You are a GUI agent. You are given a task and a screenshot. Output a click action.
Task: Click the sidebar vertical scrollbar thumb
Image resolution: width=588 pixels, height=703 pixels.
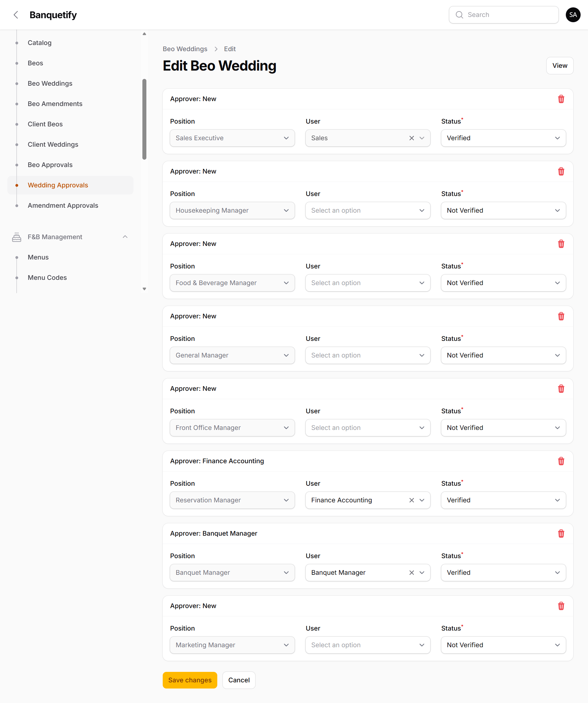click(x=144, y=119)
